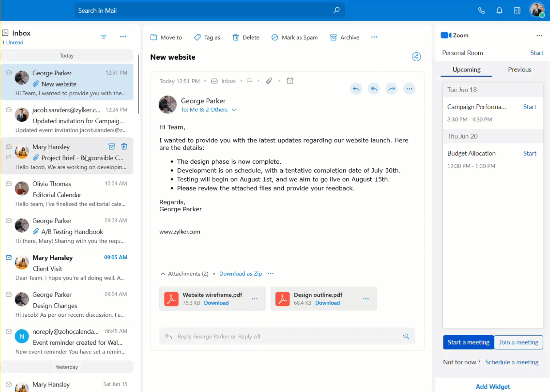Screen dimensions: 550x392
Task: Download the Website wireframe.pdf attachment
Action: point(216,303)
